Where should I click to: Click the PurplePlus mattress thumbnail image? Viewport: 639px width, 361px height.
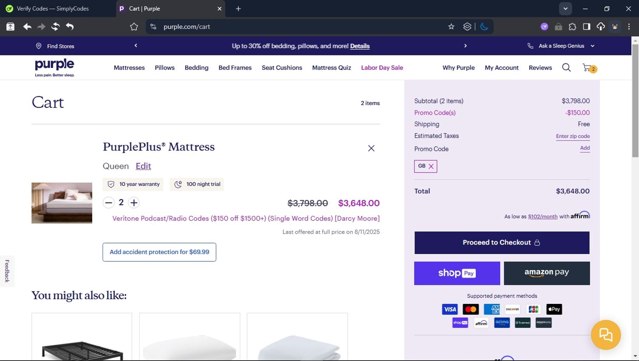[62, 203]
